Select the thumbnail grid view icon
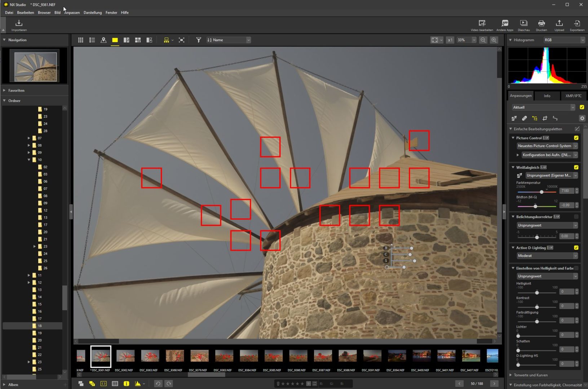The height and width of the screenshot is (389, 588). point(80,40)
